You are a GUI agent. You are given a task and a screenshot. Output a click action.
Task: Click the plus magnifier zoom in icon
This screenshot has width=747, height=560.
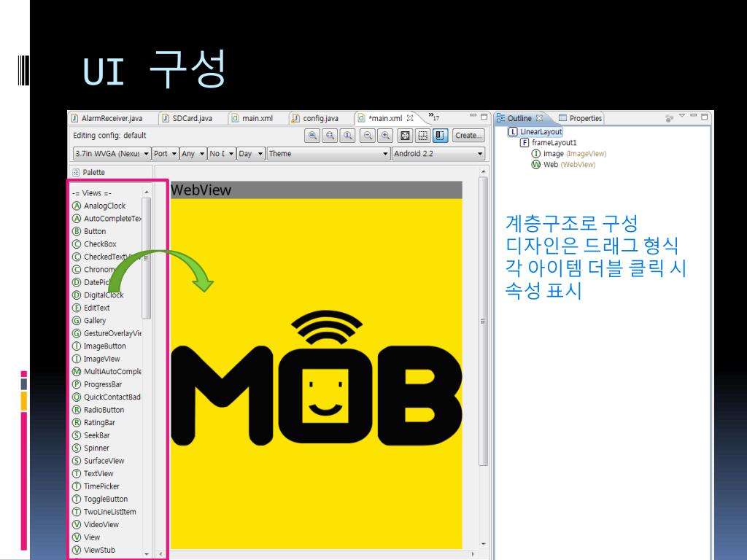(385, 136)
